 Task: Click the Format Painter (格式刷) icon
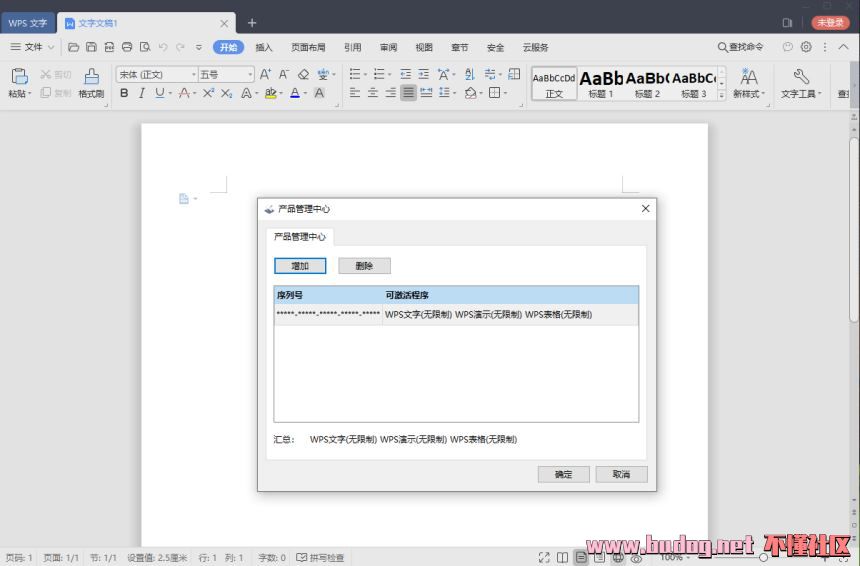91,77
